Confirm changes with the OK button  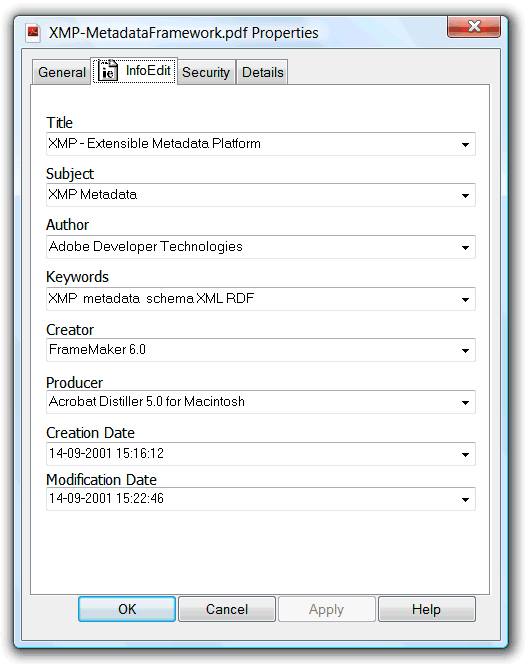[x=127, y=609]
